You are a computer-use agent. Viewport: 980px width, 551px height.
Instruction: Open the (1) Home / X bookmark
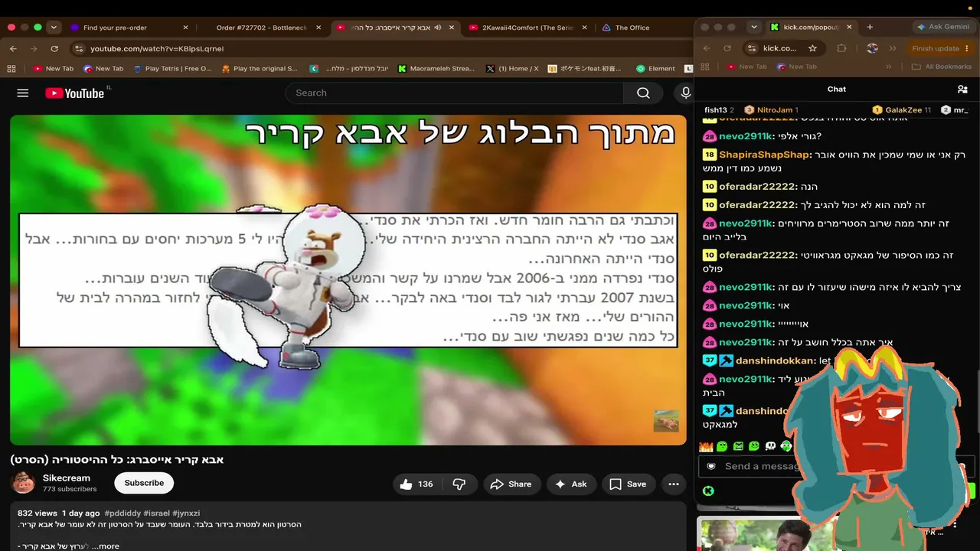tap(512, 68)
